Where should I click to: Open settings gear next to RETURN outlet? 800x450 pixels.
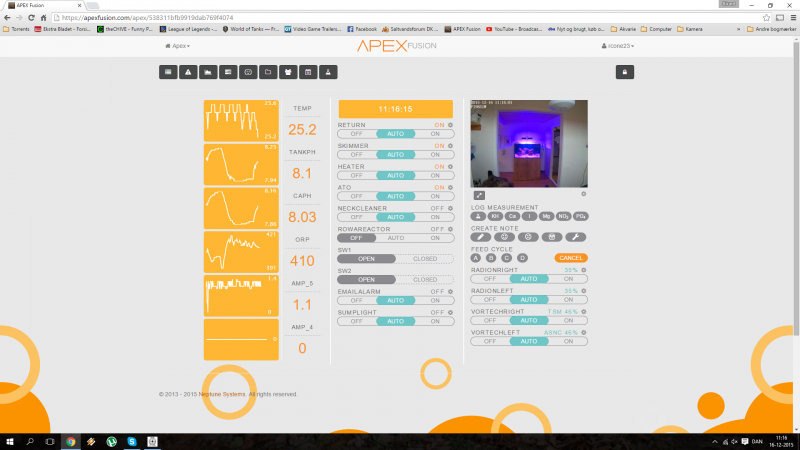pos(450,125)
